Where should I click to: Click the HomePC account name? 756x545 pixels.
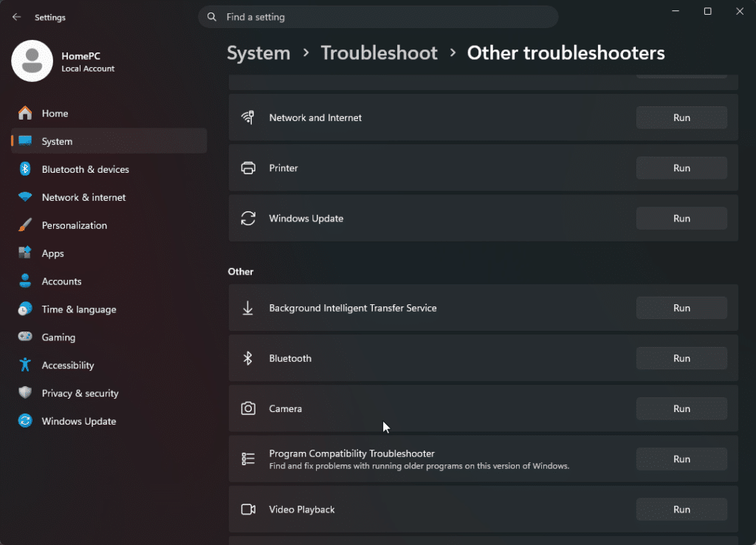pos(81,56)
